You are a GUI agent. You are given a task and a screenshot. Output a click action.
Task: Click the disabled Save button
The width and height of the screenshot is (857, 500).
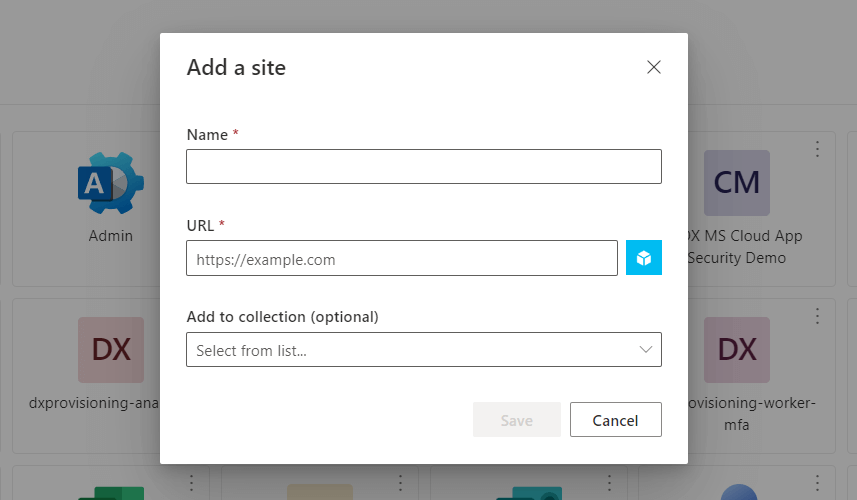(x=516, y=420)
